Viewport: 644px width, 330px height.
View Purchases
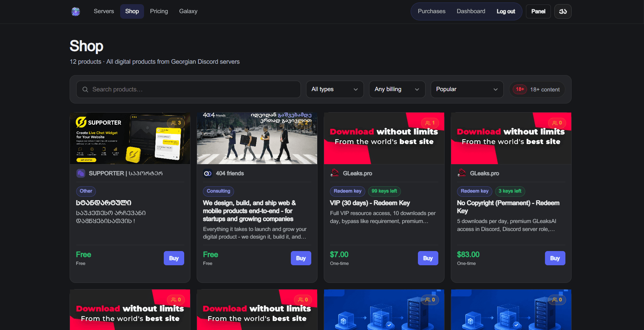[431, 11]
